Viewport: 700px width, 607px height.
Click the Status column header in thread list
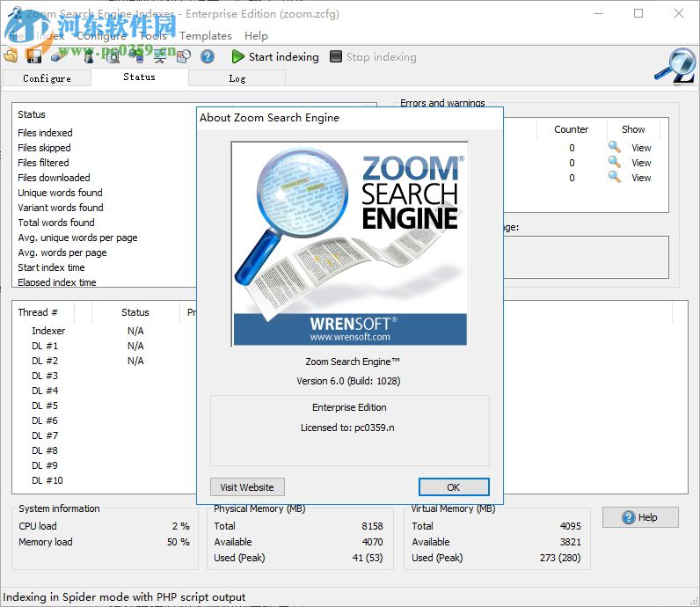coord(135,312)
